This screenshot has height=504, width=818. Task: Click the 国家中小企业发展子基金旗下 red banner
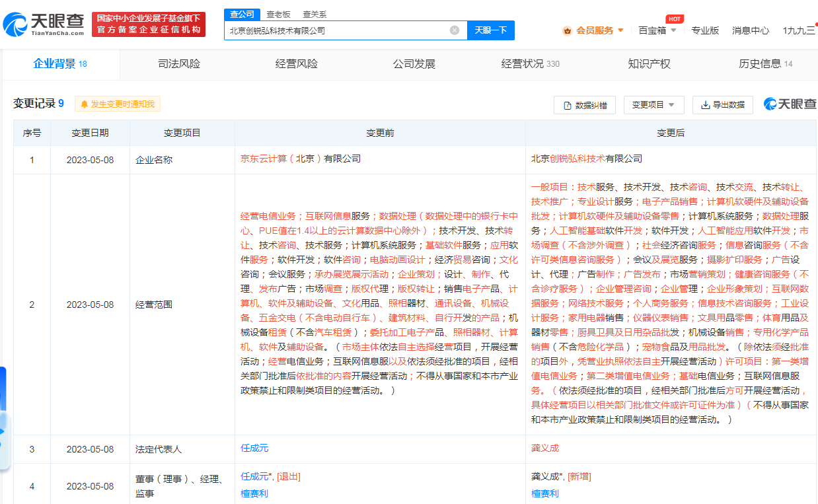point(149,24)
